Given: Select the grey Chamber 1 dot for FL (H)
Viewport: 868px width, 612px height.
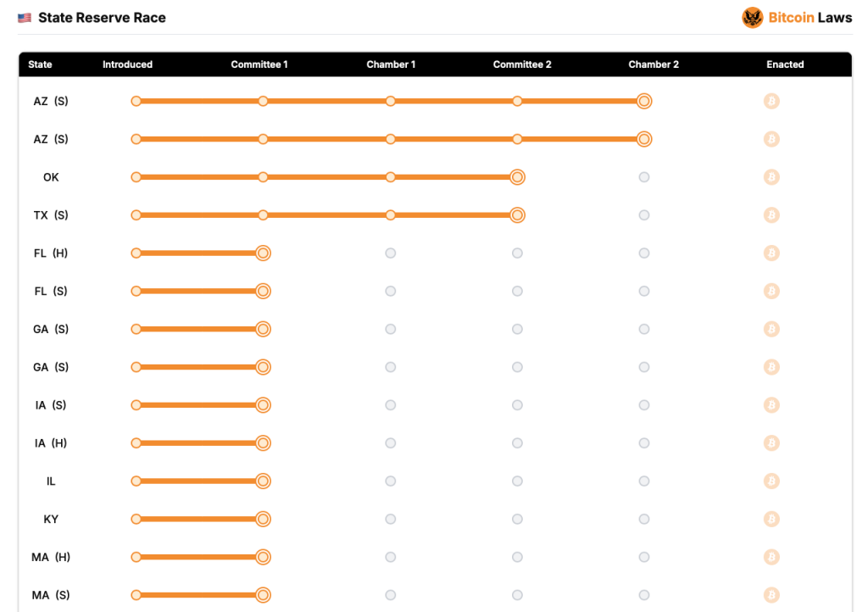Looking at the screenshot, I should 390,253.
